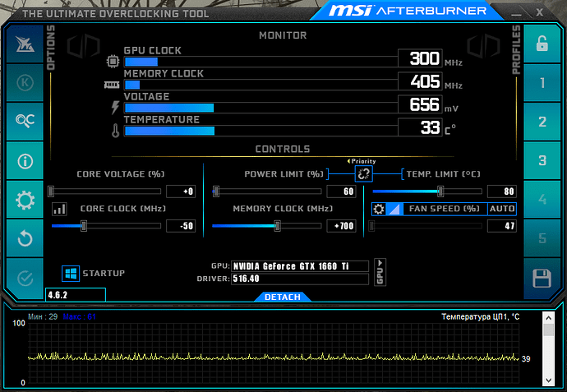Screen dimensions: 567x392
Task: Click the graph scrollbar up arrow
Action: click(548, 318)
